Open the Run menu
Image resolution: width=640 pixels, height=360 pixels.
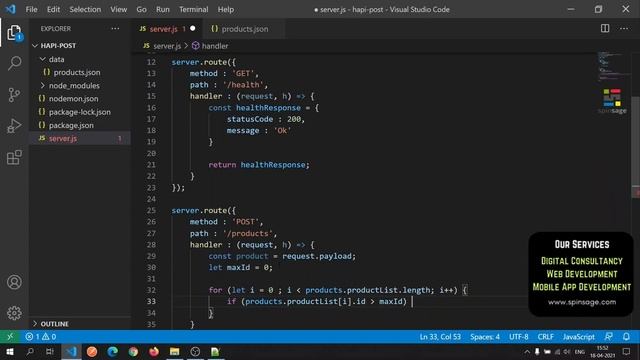click(x=162, y=9)
